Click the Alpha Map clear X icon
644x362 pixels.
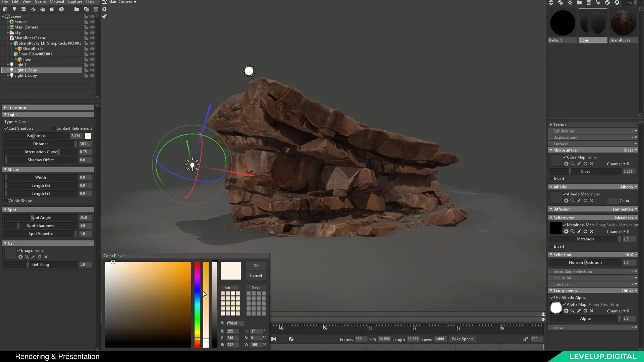(x=592, y=311)
